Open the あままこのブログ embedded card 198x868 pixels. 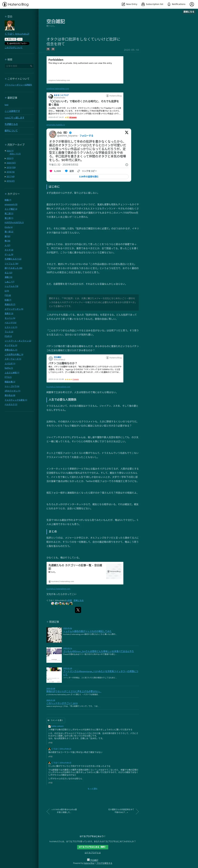85,106
